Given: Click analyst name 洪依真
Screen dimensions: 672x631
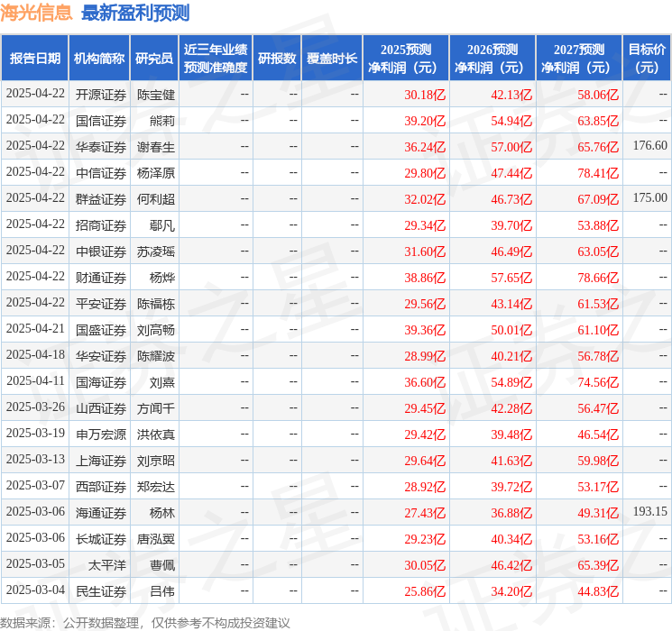Looking at the screenshot, I should [155, 434].
